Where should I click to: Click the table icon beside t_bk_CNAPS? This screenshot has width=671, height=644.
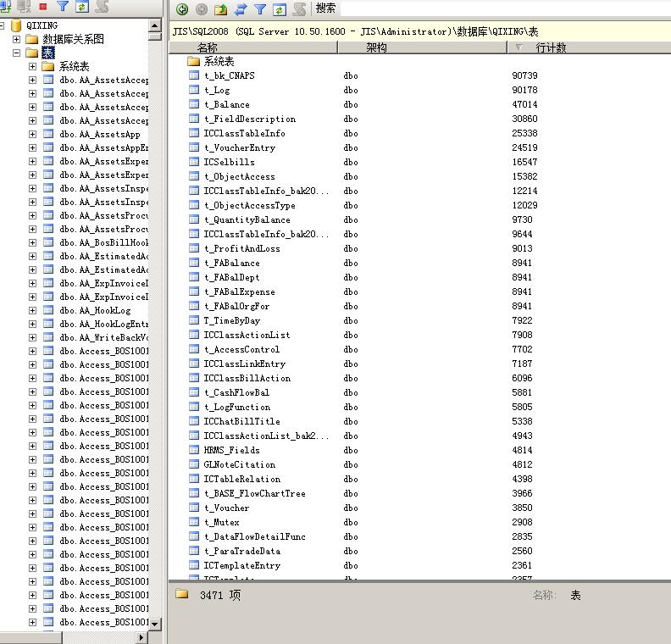194,75
